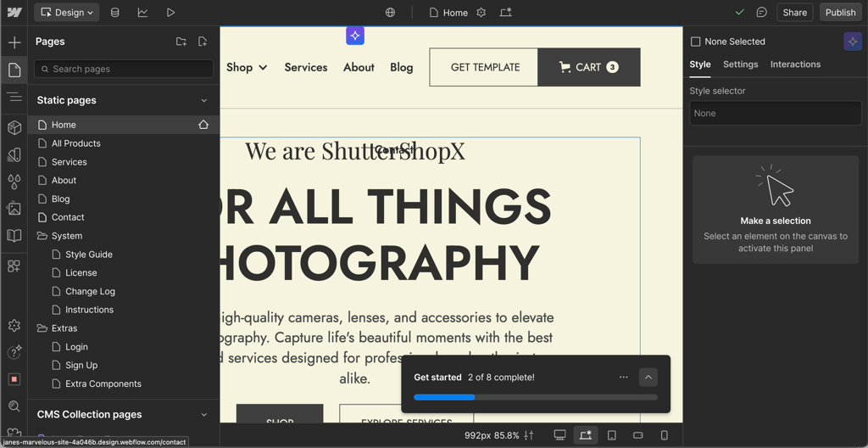The height and width of the screenshot is (448, 868).
Task: Click the globe locale icon
Action: (x=390, y=12)
